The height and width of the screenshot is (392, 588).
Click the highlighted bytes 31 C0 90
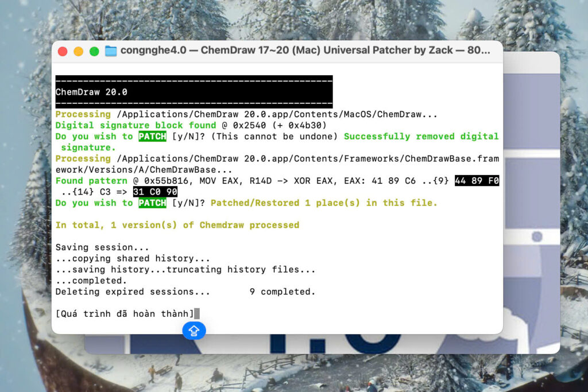coord(155,192)
